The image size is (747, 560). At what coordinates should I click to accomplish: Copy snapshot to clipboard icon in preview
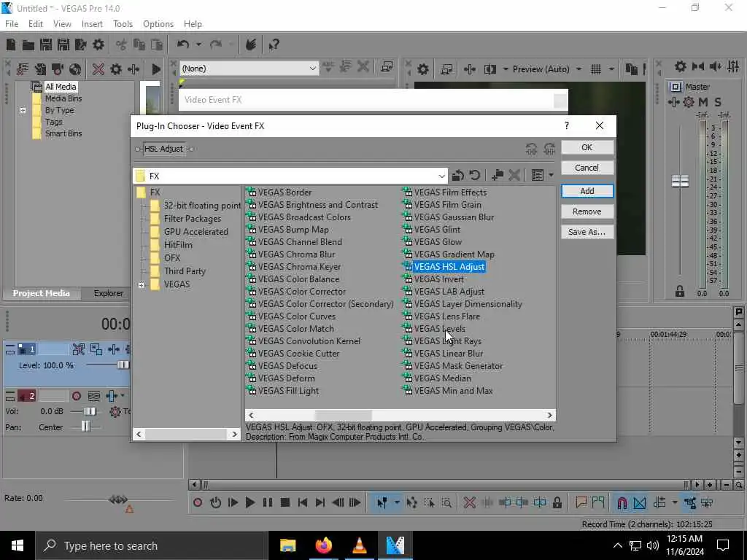coord(631,69)
